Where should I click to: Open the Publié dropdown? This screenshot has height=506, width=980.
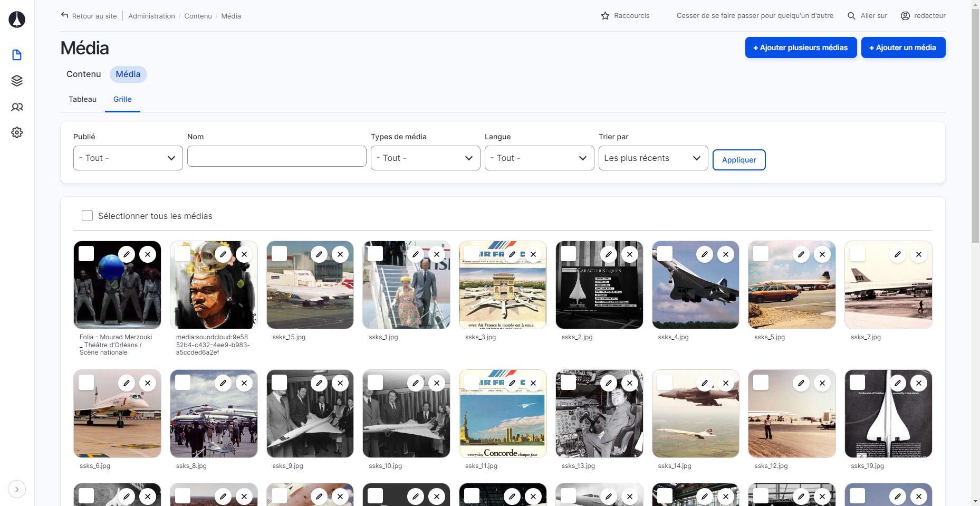tap(128, 158)
